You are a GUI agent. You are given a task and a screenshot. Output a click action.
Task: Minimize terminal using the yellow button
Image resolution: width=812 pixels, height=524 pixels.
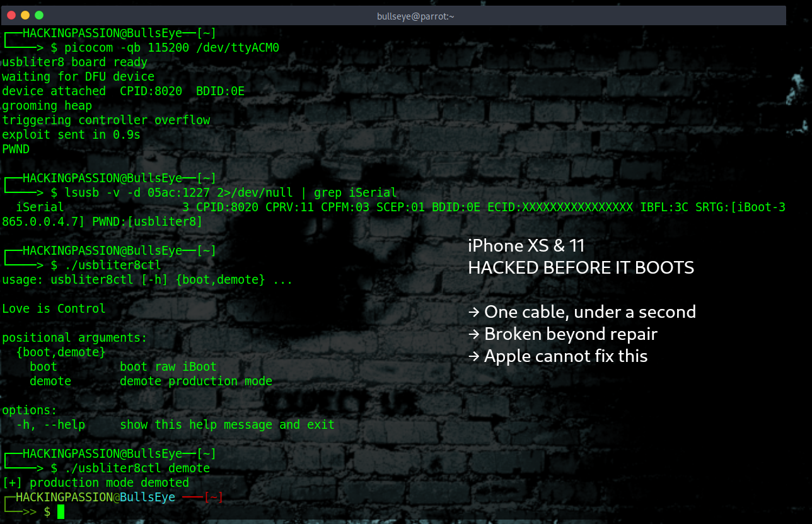click(x=25, y=15)
